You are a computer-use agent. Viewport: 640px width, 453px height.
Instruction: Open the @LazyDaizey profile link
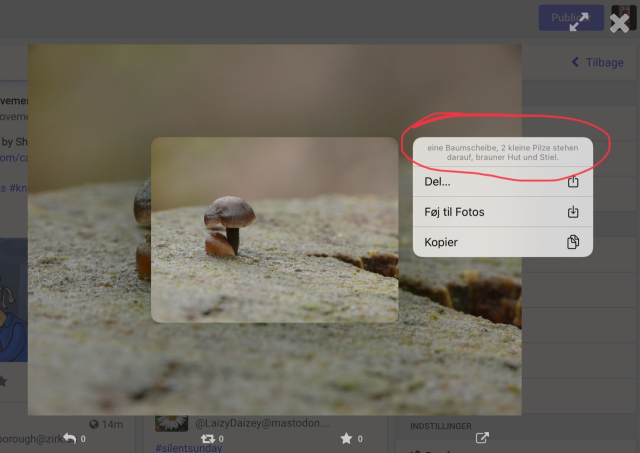[x=260, y=423]
